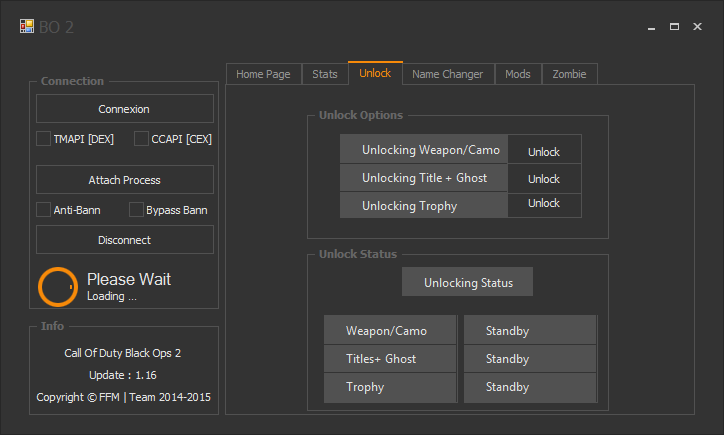This screenshot has width=724, height=435.
Task: Click Standby value beside Trophy
Action: pos(530,387)
